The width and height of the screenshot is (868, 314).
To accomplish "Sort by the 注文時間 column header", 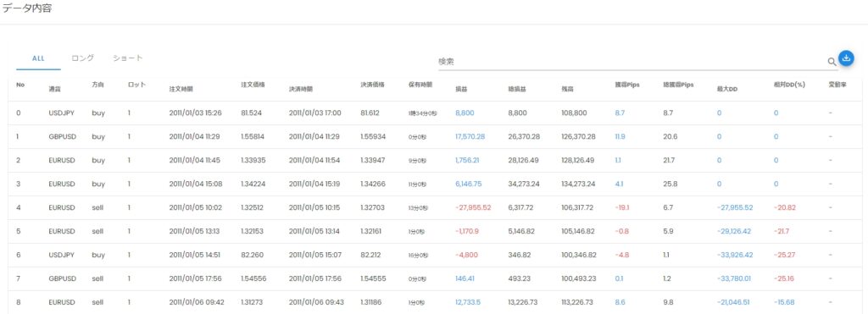I will pyautogui.click(x=181, y=89).
